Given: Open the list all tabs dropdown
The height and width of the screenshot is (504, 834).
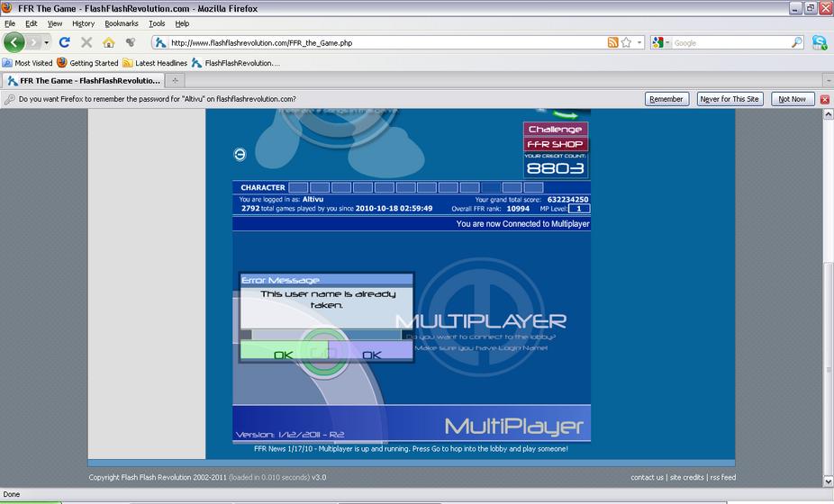Looking at the screenshot, I should pos(828,80).
